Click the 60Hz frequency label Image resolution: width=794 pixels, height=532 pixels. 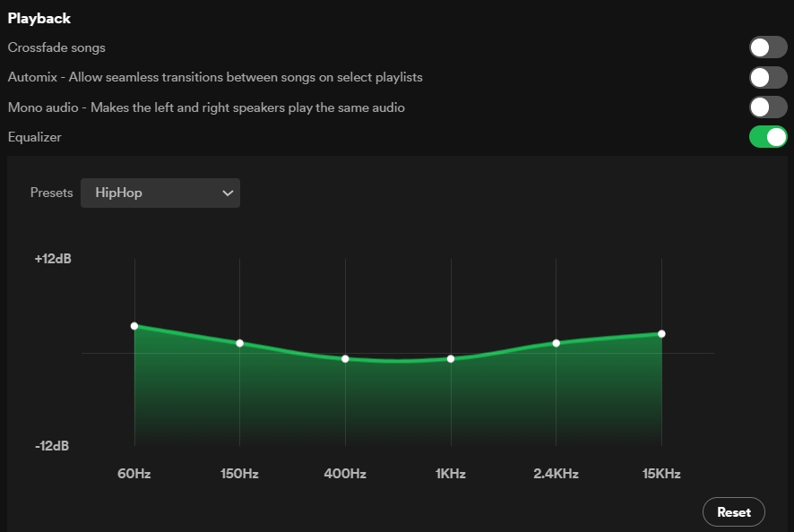click(x=134, y=474)
